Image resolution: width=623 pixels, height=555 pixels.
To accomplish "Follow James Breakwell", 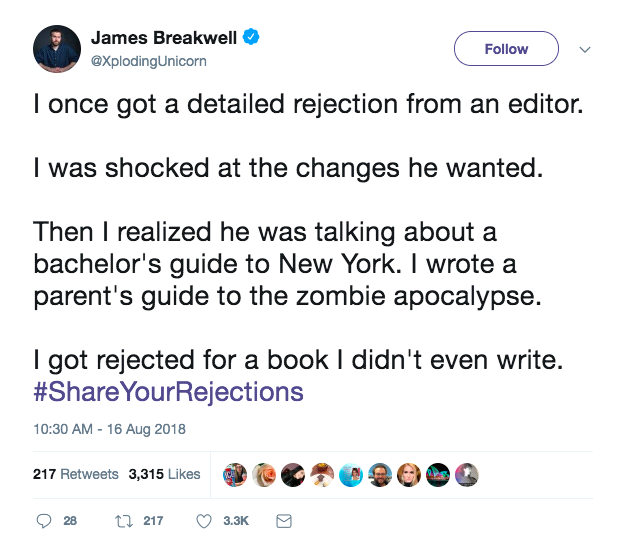I will (x=505, y=48).
